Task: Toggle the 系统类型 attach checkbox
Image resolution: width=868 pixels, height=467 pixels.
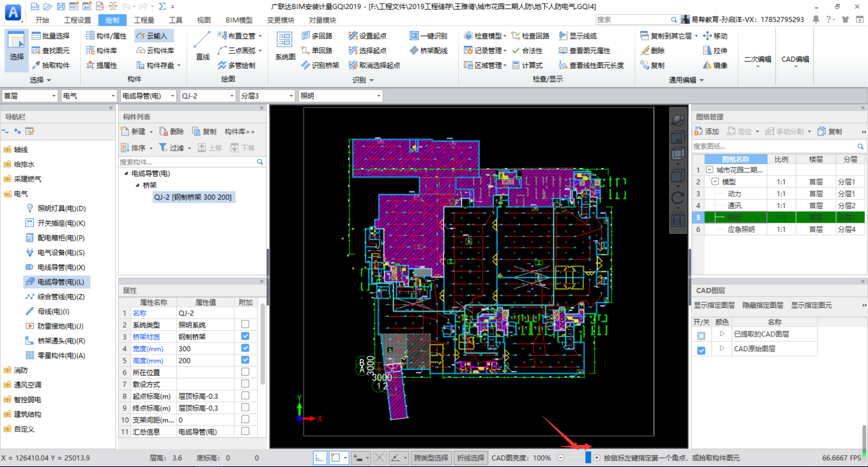Action: click(245, 324)
